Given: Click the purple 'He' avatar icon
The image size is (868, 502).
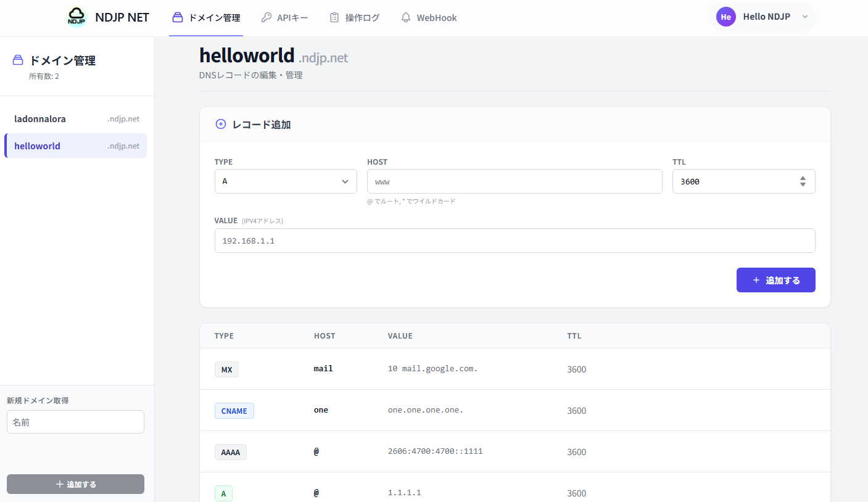Looking at the screenshot, I should [725, 17].
